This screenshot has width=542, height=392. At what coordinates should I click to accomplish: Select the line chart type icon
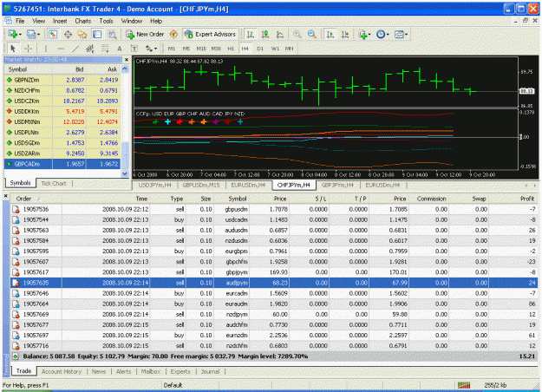pyautogui.click(x=280, y=34)
